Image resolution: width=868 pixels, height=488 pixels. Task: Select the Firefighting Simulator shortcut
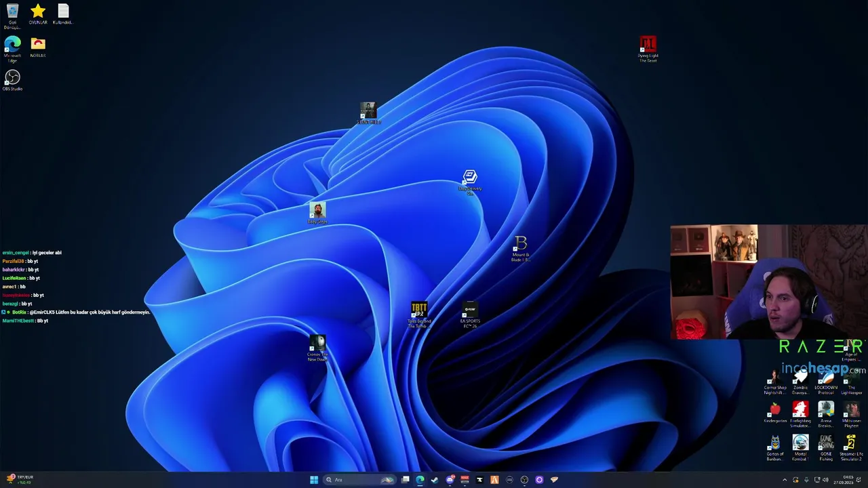(x=800, y=415)
